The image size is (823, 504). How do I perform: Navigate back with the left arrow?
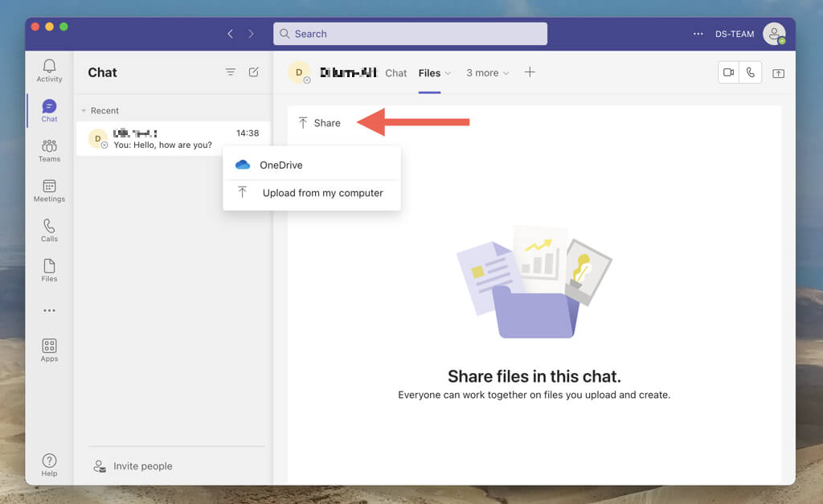231,34
